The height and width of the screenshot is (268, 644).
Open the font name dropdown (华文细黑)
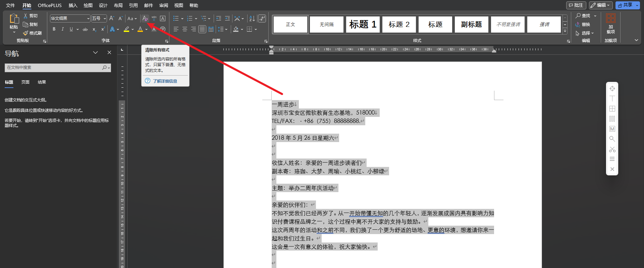[88, 18]
